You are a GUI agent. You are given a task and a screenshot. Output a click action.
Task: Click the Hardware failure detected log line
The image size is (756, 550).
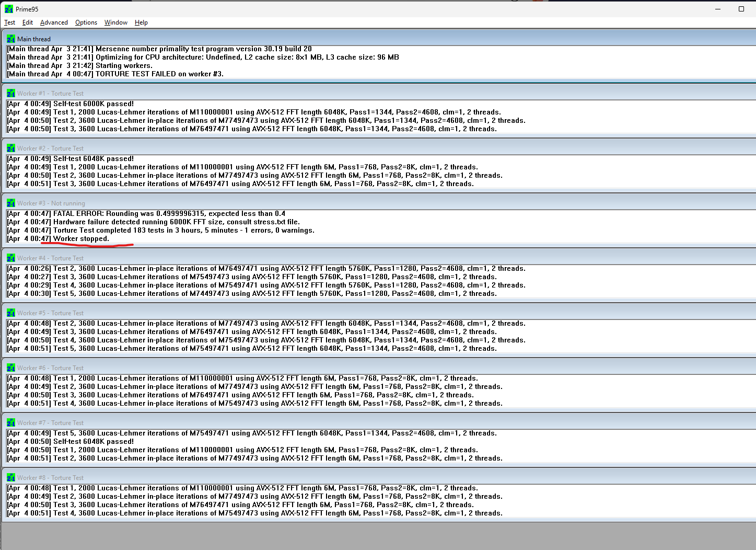(x=153, y=222)
